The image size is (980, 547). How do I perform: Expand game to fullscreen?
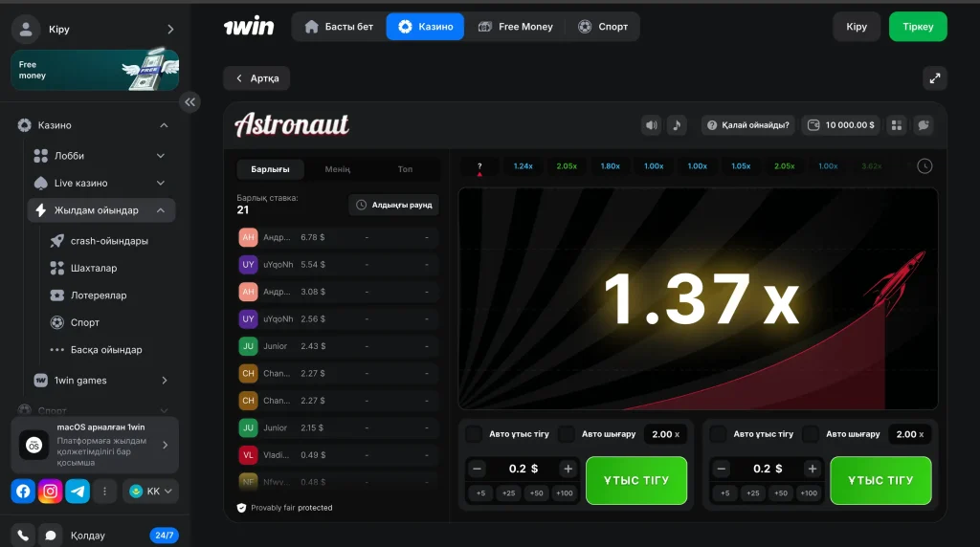[934, 78]
